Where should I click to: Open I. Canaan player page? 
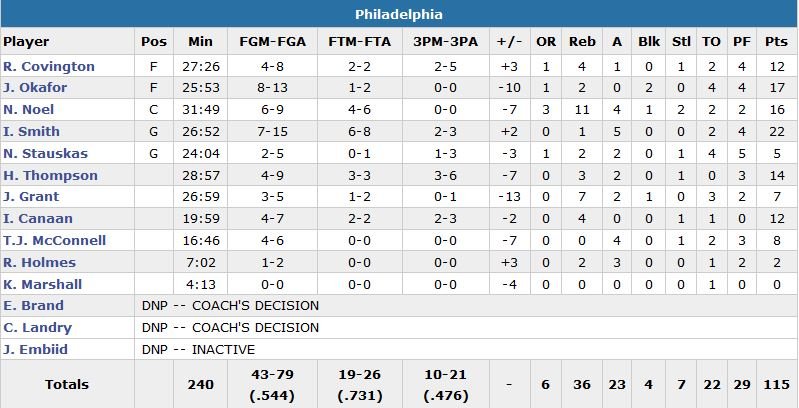[x=35, y=219]
